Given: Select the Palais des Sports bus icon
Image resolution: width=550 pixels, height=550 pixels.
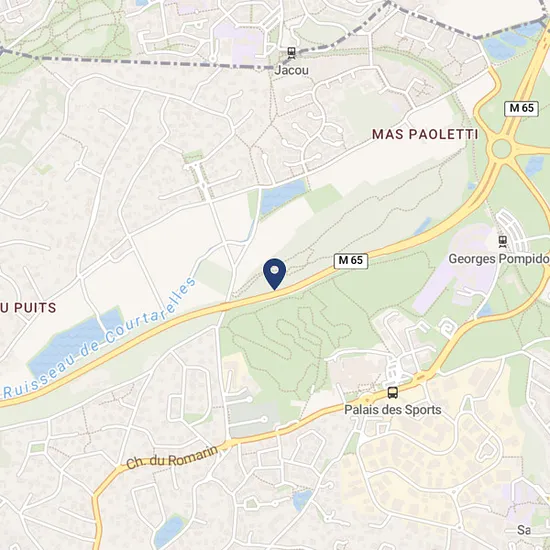Looking at the screenshot, I should tap(393, 393).
